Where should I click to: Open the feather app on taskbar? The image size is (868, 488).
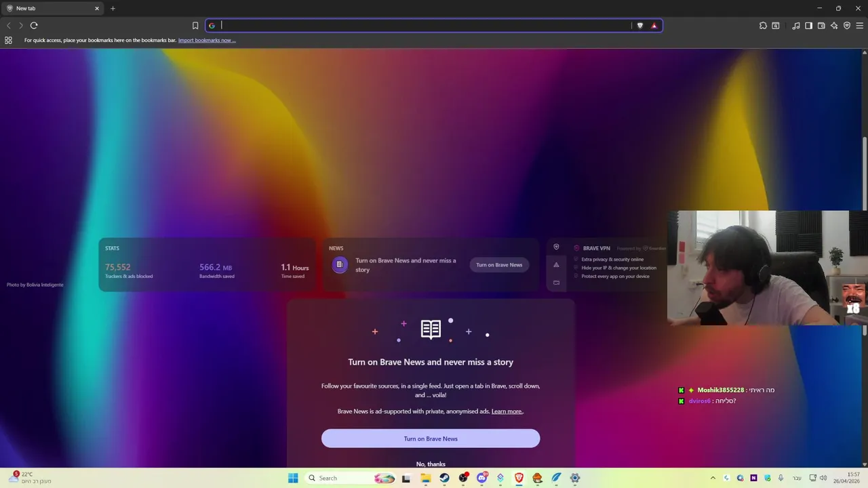click(556, 478)
